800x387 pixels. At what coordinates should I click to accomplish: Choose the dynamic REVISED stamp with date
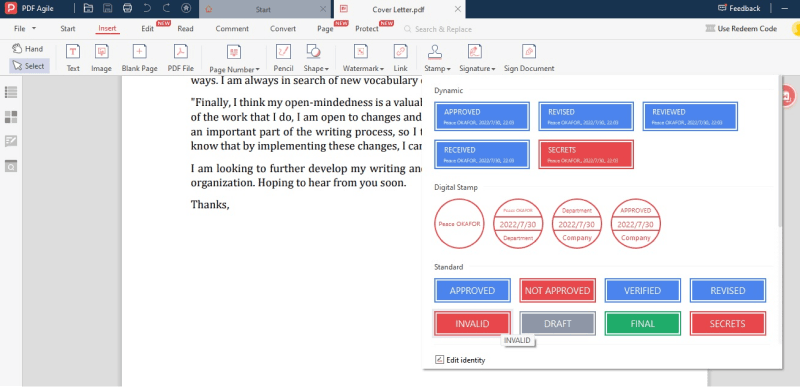[586, 116]
